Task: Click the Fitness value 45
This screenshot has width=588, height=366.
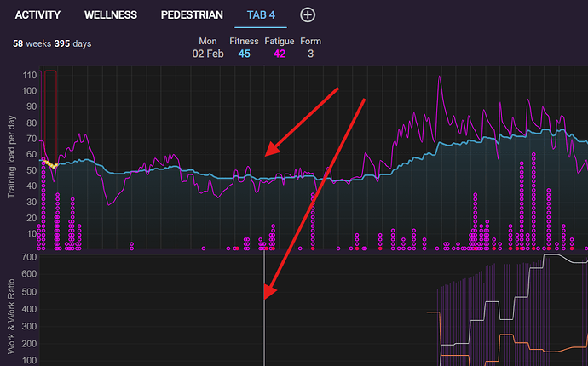Action: (x=244, y=54)
